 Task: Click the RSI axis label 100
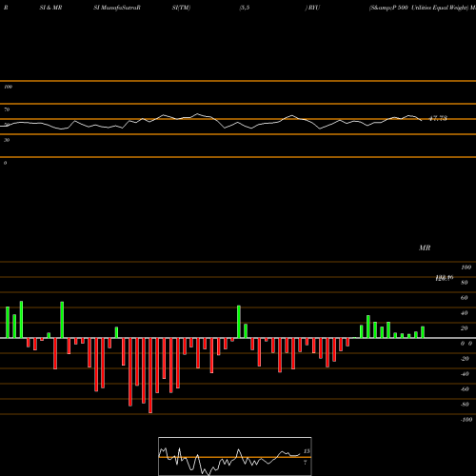(x=8, y=87)
